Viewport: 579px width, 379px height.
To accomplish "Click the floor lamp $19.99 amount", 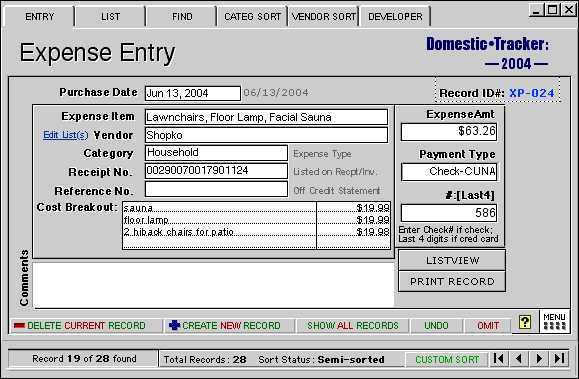I will click(353, 220).
